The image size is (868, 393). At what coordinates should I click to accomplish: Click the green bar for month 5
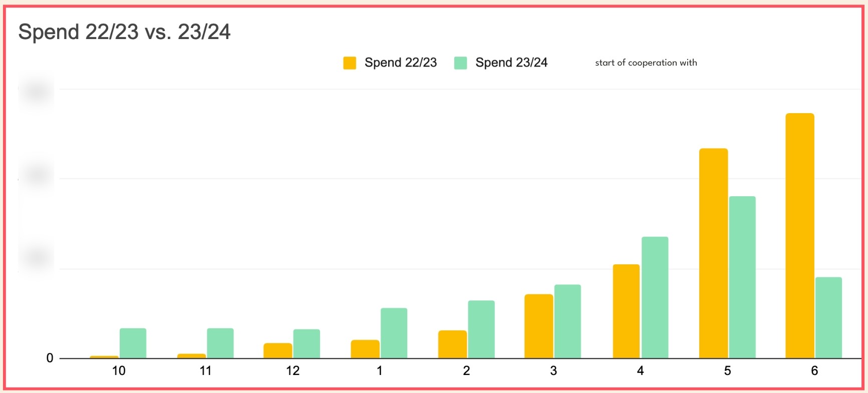pyautogui.click(x=742, y=277)
